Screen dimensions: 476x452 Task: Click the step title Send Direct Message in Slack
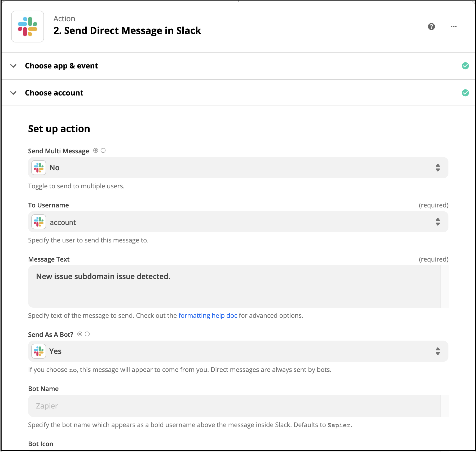click(x=127, y=31)
